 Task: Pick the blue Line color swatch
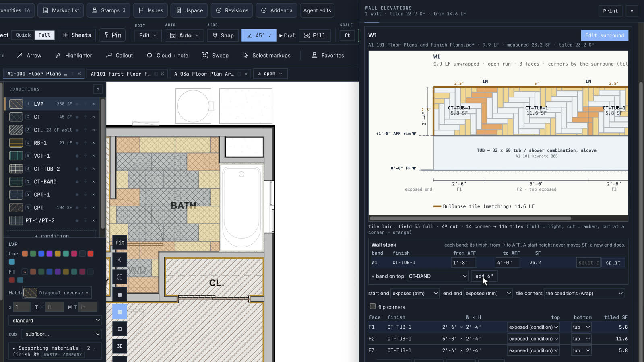coord(41,253)
